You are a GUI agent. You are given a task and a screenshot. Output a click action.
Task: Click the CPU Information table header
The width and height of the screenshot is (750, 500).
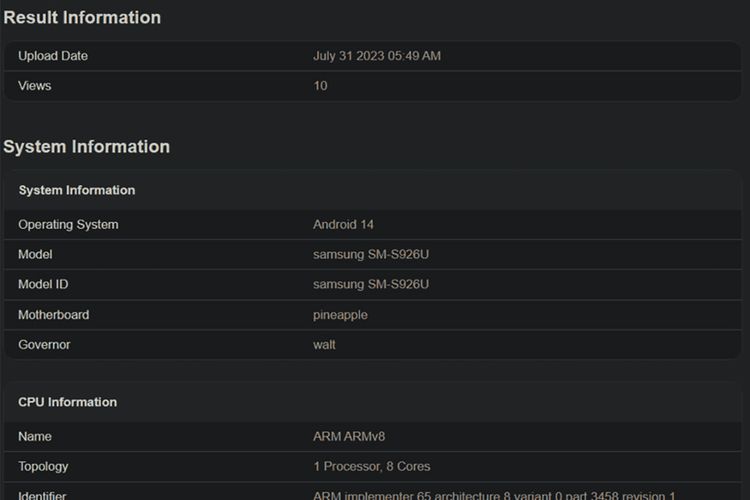[68, 402]
